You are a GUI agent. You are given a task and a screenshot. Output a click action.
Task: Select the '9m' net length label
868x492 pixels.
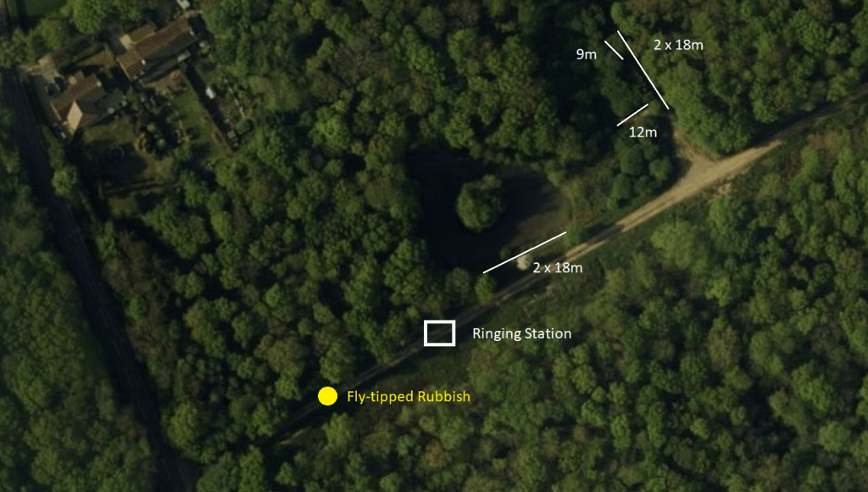[x=587, y=54]
